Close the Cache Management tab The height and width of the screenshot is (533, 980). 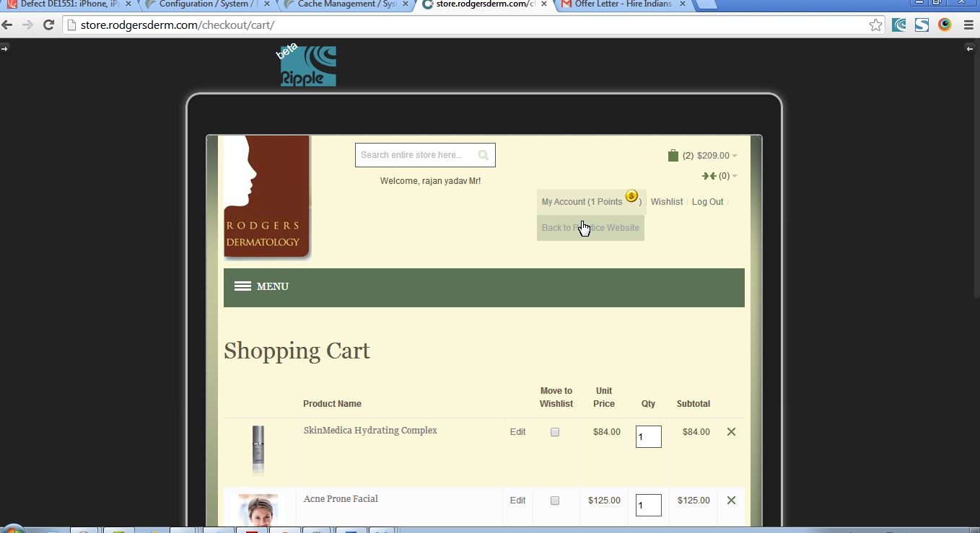point(405,4)
